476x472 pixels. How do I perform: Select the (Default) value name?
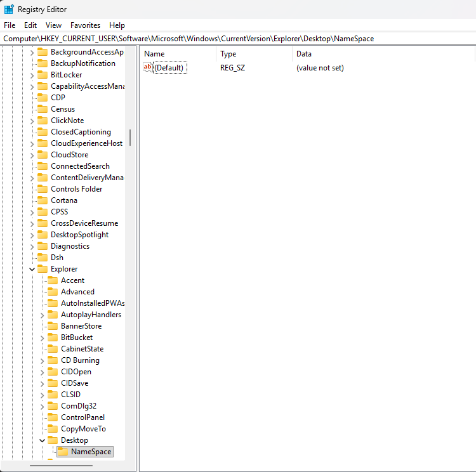pos(169,68)
